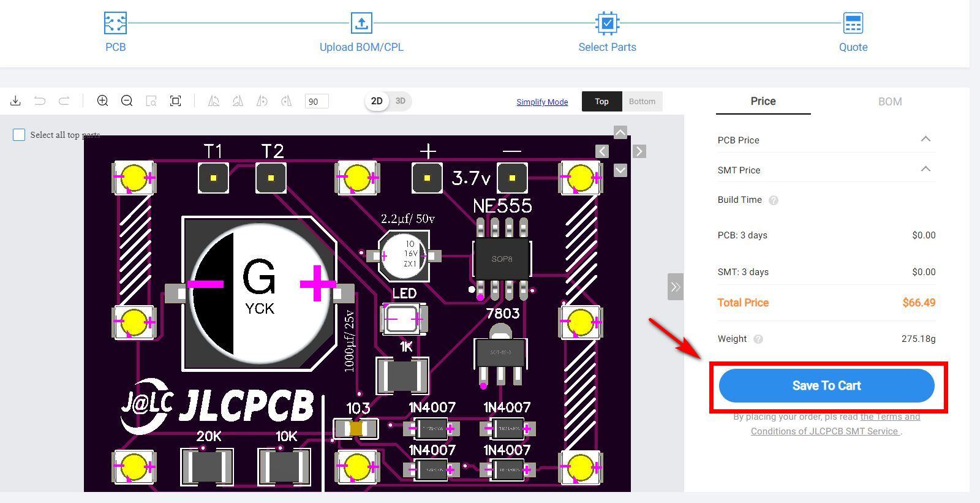Screen dimensions: 980x503
Task: Pan board view down with arrow
Action: coord(620,170)
